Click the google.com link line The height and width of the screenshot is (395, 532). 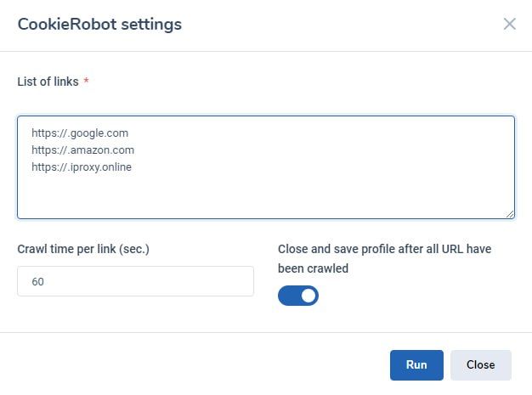coord(80,133)
